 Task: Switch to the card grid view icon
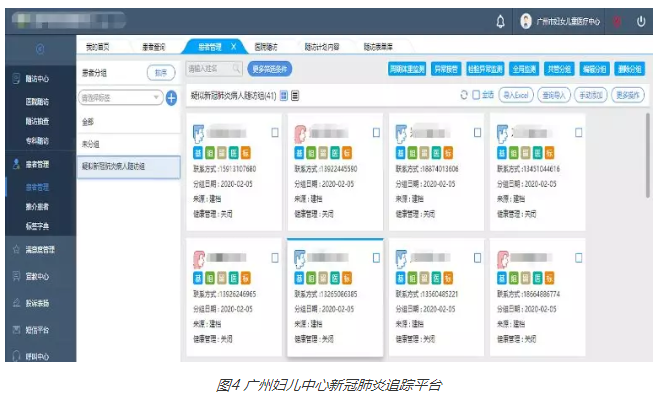[x=284, y=96]
